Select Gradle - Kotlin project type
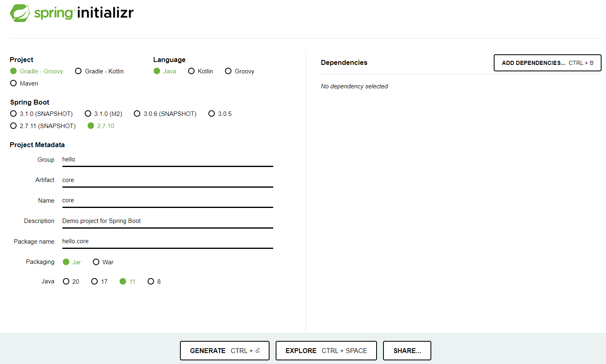Viewport: 606px width, 364px height. pos(99,71)
